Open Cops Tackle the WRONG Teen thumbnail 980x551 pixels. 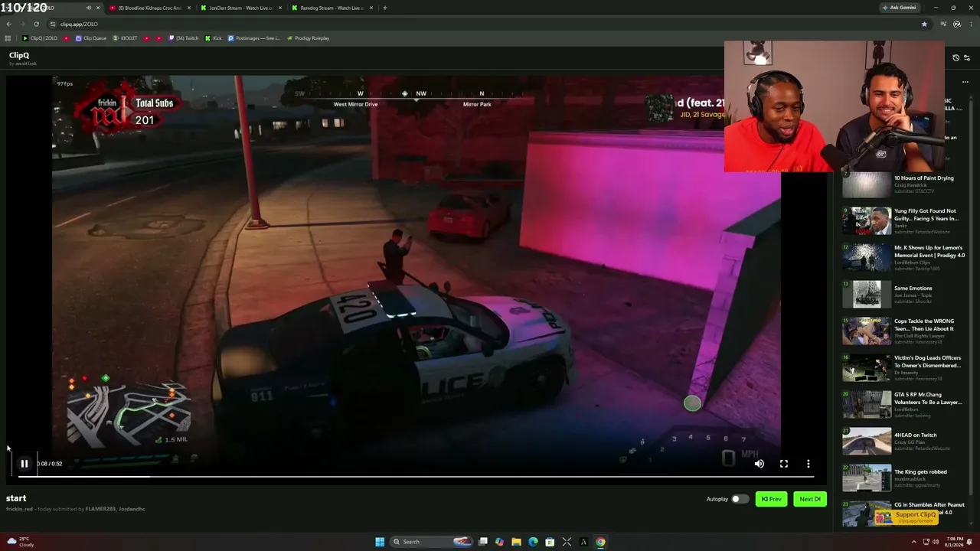[867, 331]
